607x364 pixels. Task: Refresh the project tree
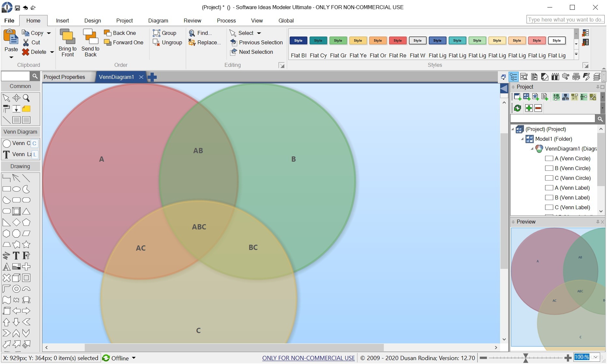click(x=518, y=108)
